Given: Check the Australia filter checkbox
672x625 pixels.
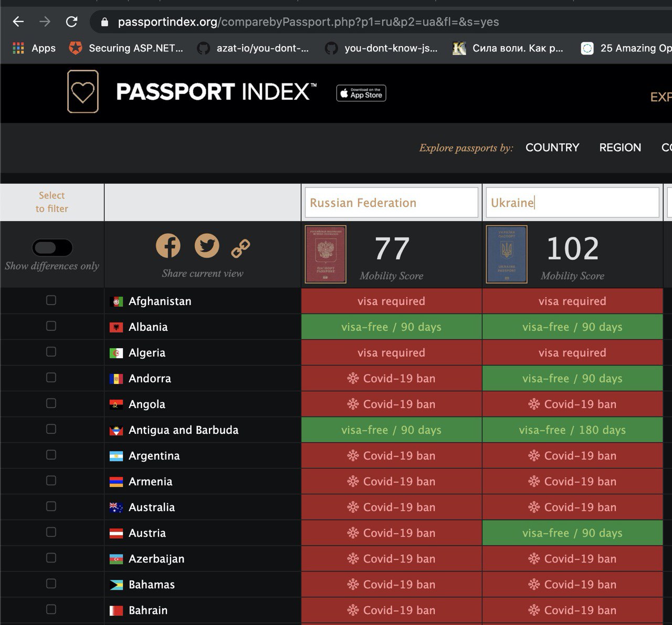Looking at the screenshot, I should pos(51,506).
